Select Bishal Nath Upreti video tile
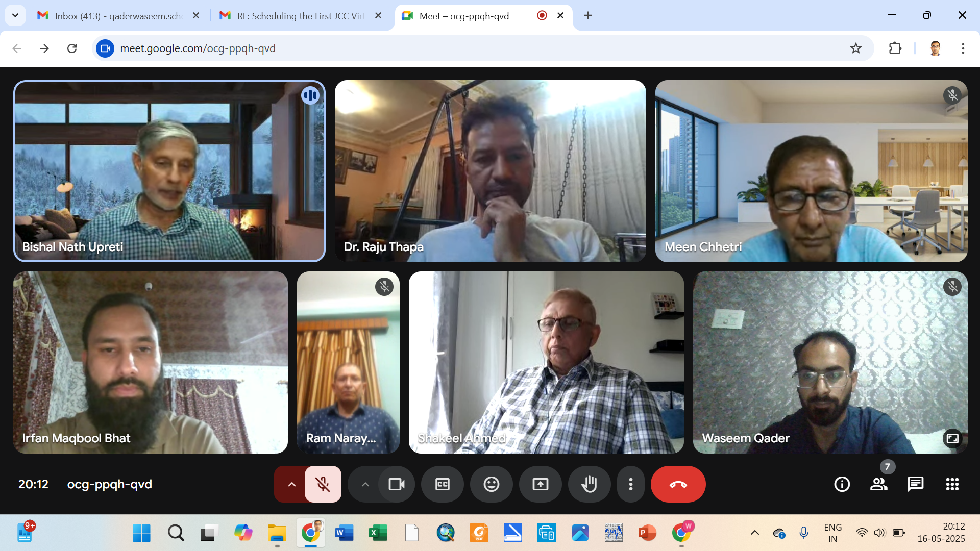980x551 pixels. 169,171
